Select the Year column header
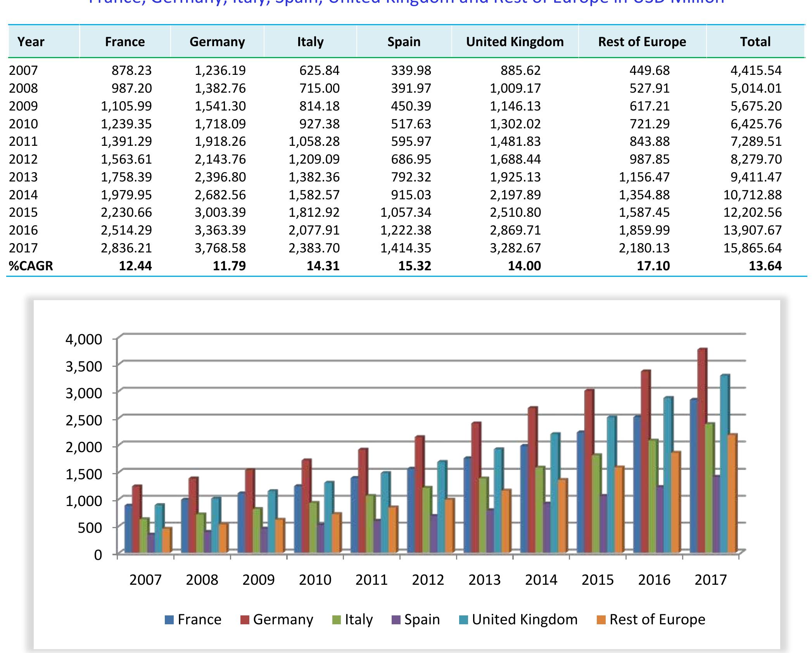 point(31,41)
